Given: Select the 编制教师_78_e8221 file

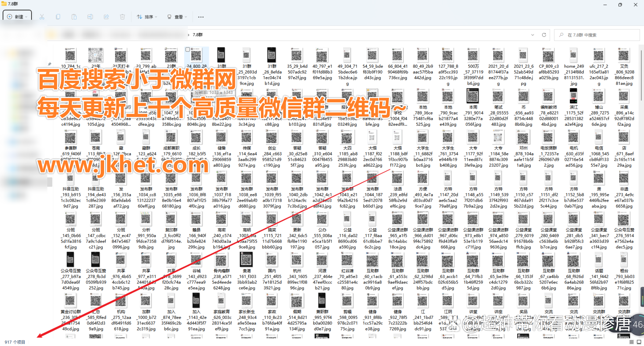Looking at the screenshot, I should [549, 107].
